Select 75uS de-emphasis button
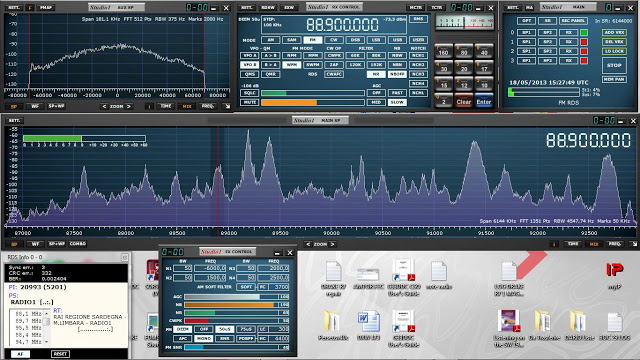 tap(245, 329)
